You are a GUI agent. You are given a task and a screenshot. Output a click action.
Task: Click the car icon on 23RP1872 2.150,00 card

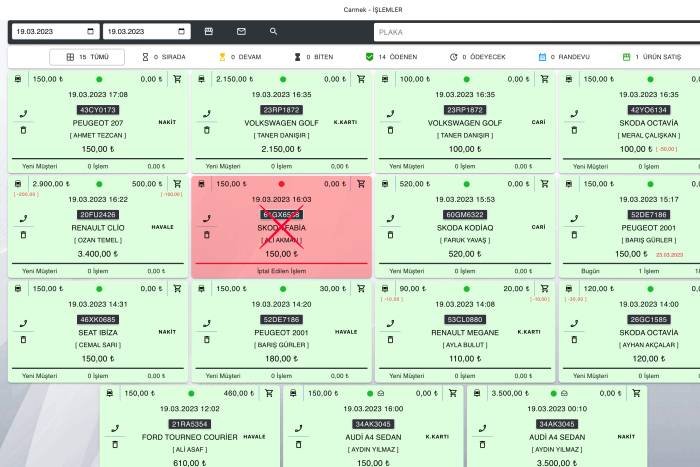coord(201,79)
